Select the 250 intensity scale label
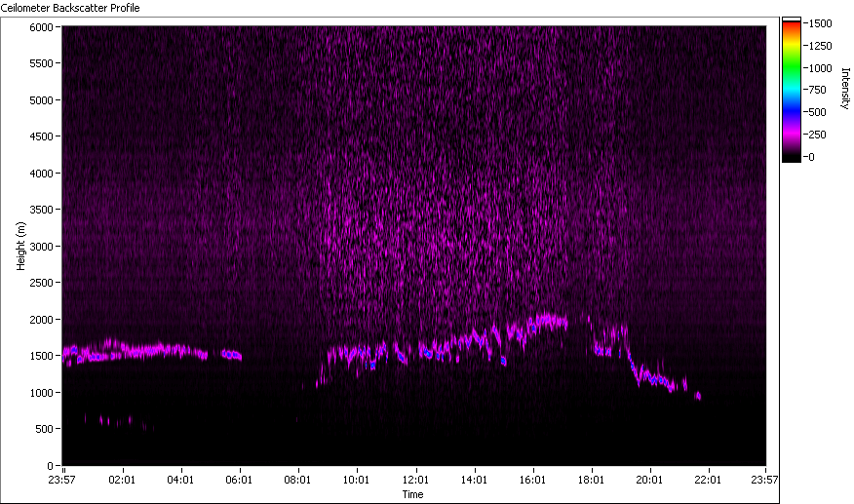The height and width of the screenshot is (504, 854). (x=818, y=135)
